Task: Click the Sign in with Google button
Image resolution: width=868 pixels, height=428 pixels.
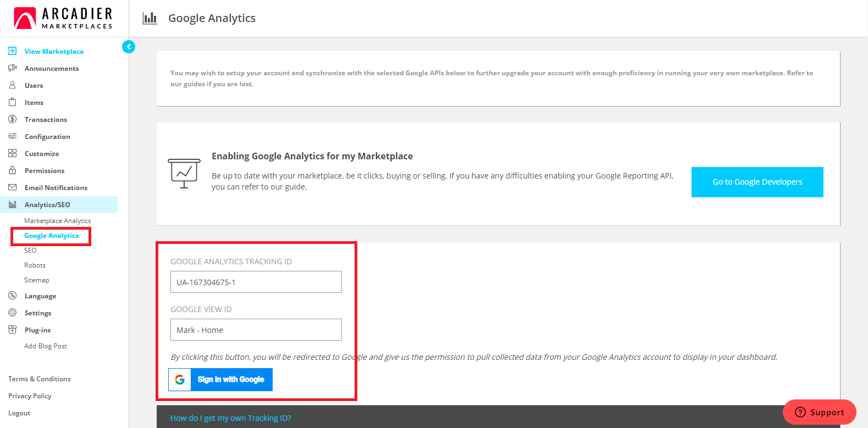Action: click(x=220, y=380)
